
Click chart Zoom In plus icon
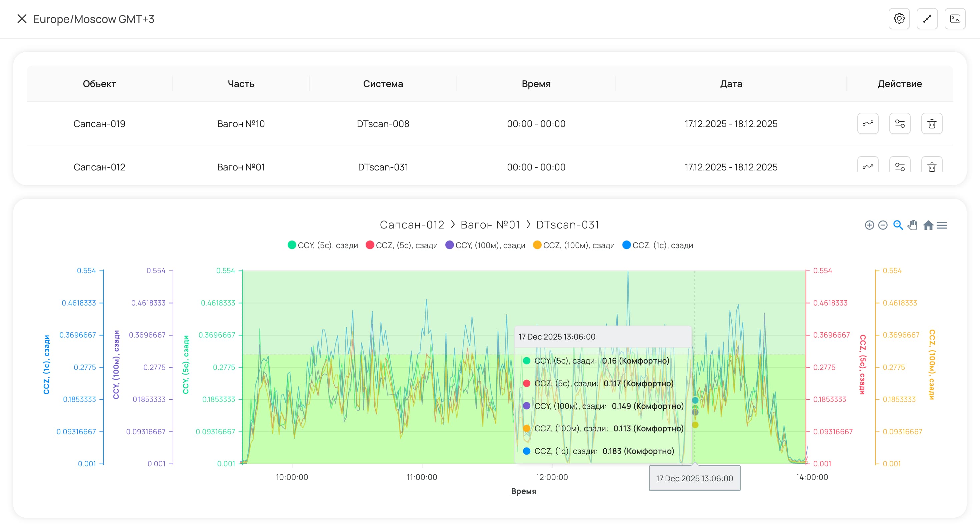pos(869,225)
